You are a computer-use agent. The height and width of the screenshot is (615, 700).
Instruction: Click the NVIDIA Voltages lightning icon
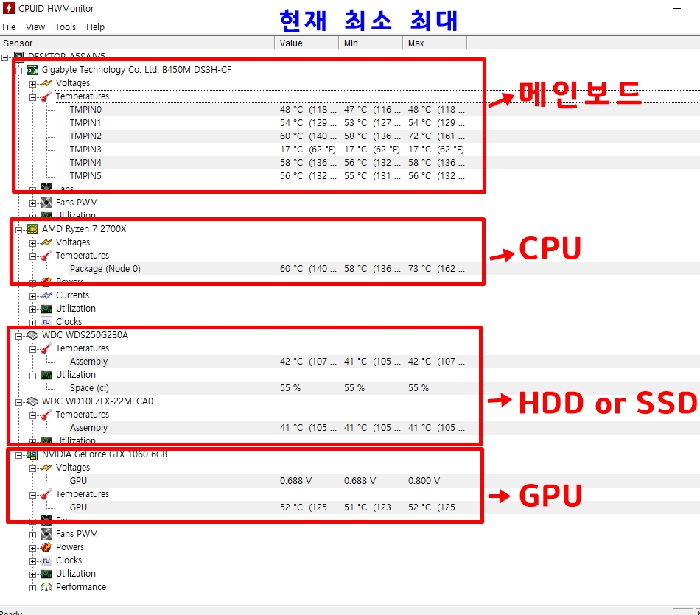tap(46, 468)
